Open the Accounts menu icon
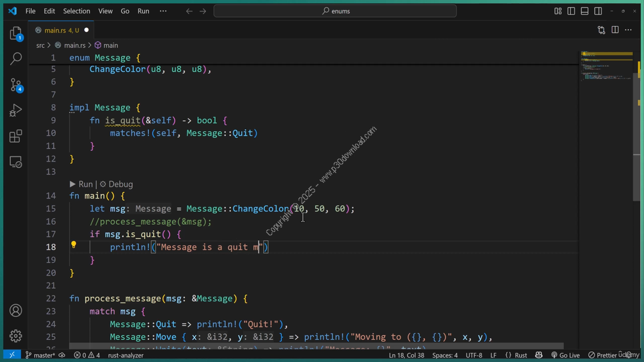644x362 pixels. 16,310
